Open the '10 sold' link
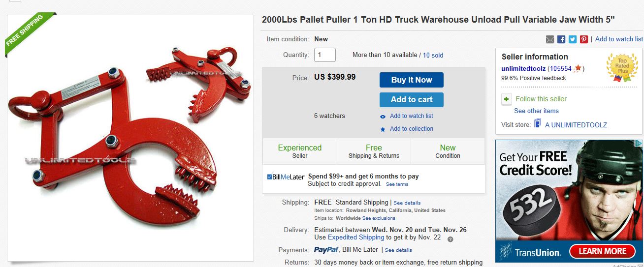This screenshot has height=267, width=644. (x=433, y=55)
